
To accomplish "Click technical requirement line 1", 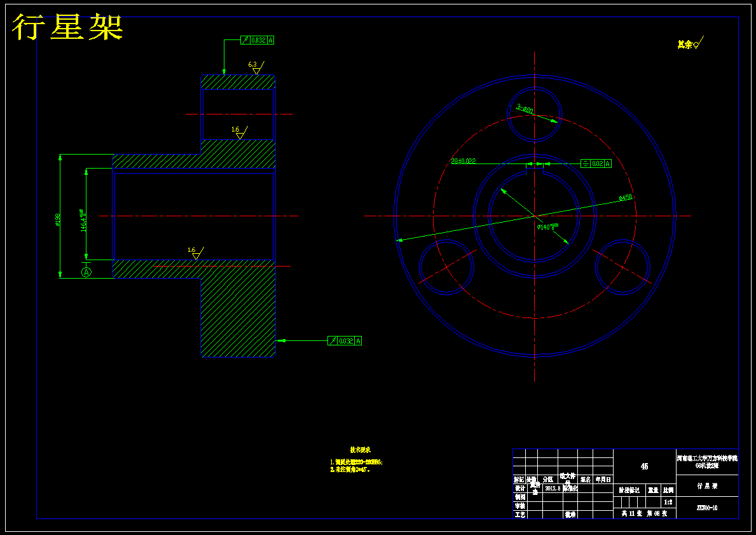I will (356, 462).
